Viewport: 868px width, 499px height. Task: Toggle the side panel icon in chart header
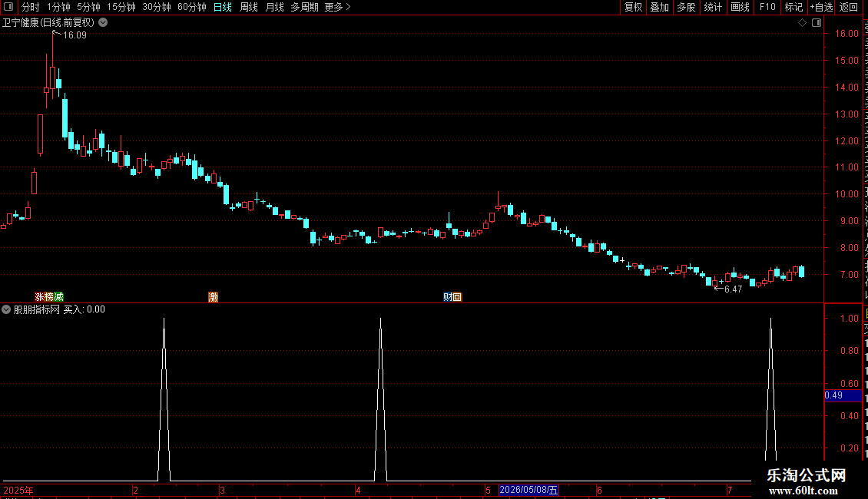(x=817, y=23)
